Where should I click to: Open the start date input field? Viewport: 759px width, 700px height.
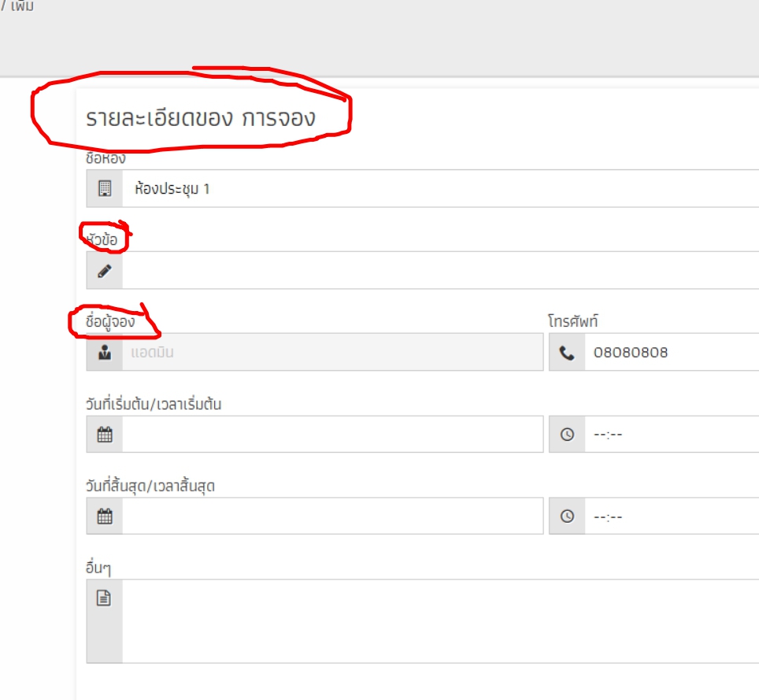pos(332,434)
